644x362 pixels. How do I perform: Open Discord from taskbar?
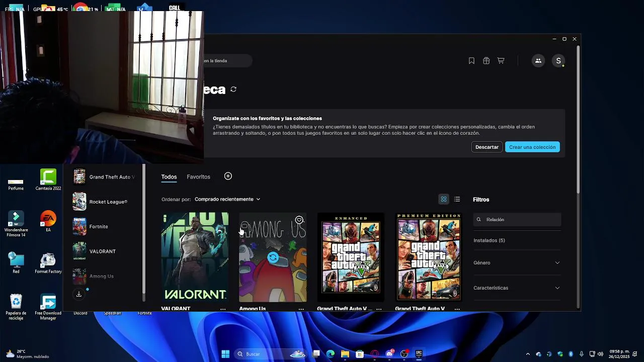click(389, 354)
